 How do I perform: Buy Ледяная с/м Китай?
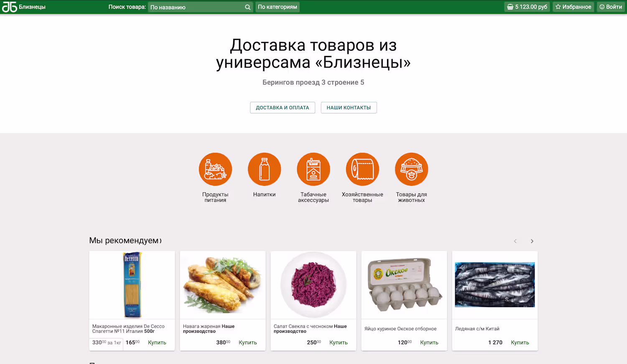point(520,342)
